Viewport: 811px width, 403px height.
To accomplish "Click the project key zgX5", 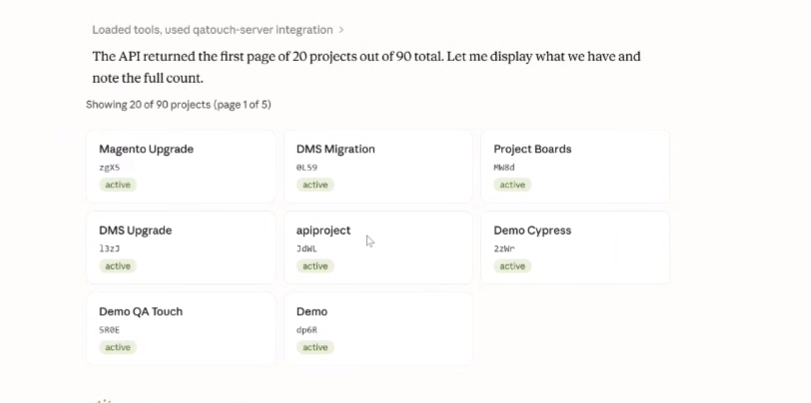I will click(x=109, y=168).
